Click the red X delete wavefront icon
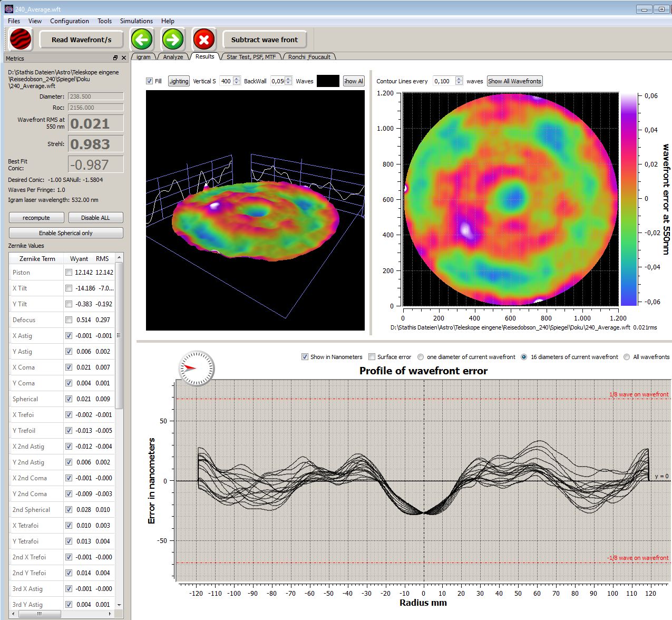Viewport: 672px width, 620px height. (x=204, y=40)
